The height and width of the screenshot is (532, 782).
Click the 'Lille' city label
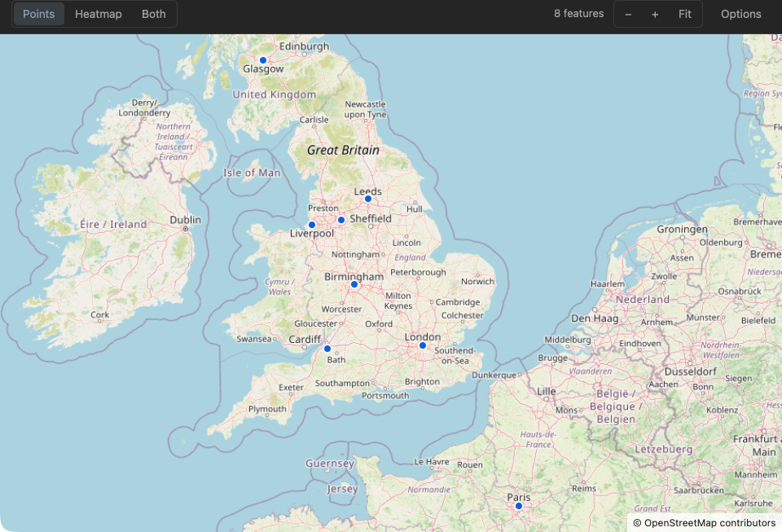(x=546, y=391)
